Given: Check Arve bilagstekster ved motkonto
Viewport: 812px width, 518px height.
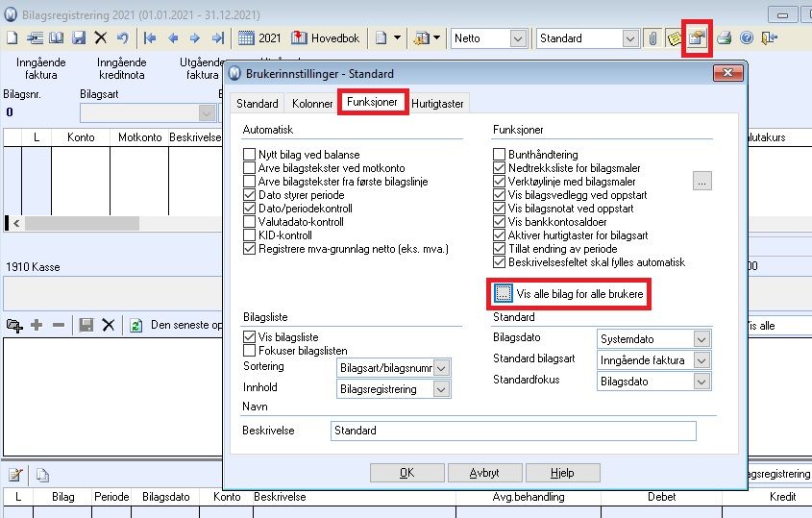Looking at the screenshot, I should click(x=249, y=168).
